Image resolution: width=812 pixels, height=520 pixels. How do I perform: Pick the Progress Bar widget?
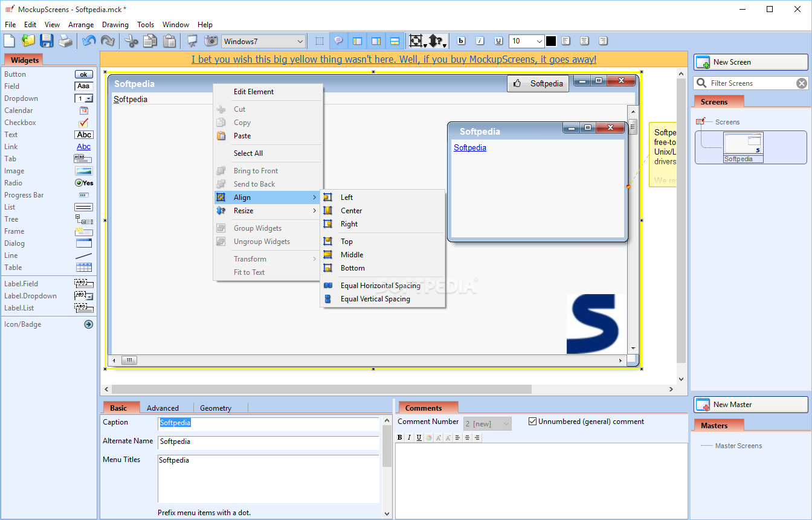click(x=48, y=195)
